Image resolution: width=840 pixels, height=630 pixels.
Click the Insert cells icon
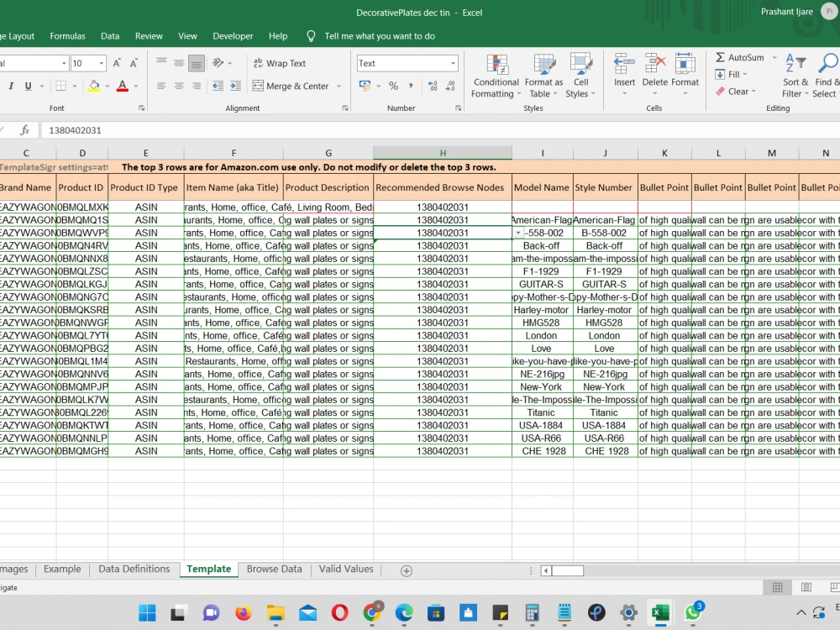624,65
